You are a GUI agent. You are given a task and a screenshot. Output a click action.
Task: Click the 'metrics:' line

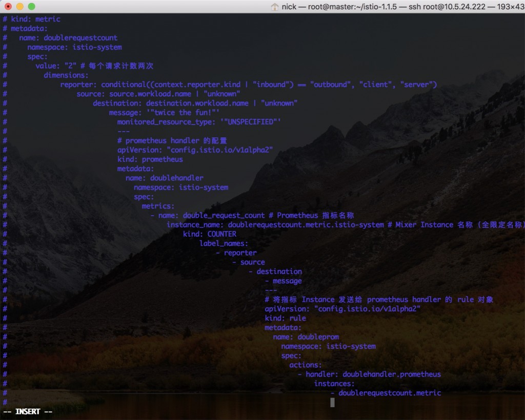pyautogui.click(x=158, y=206)
